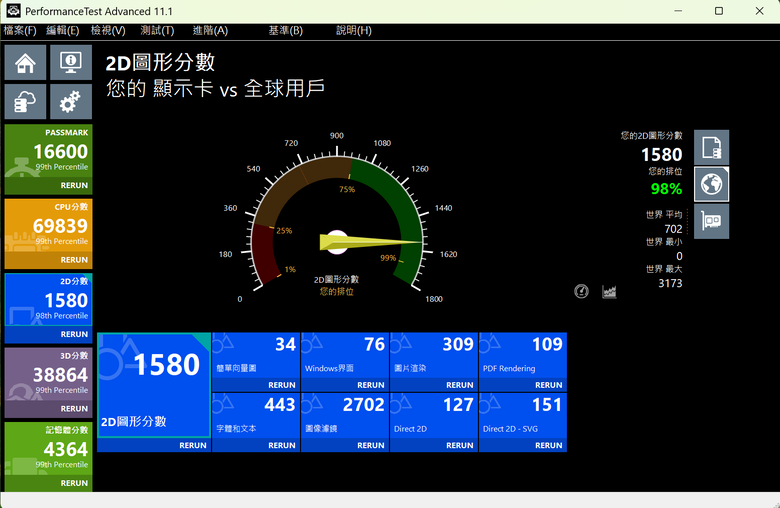Maximize the PerformanceTest window

click(719, 11)
